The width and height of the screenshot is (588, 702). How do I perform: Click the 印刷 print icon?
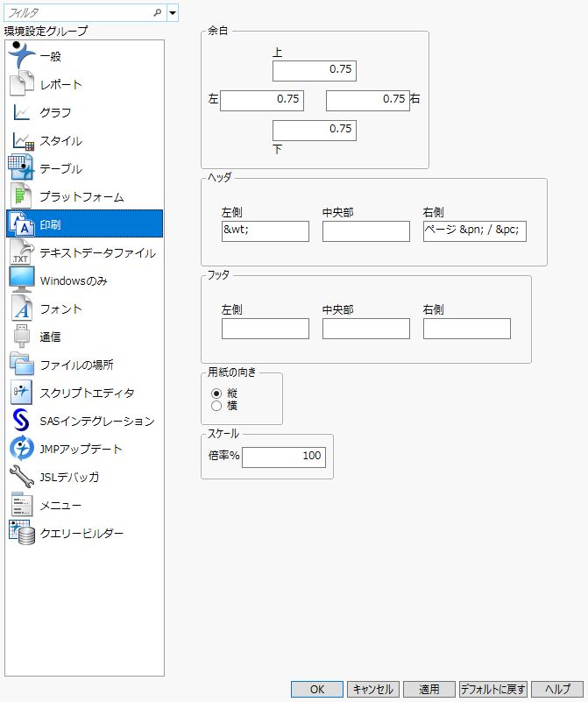click(x=22, y=223)
